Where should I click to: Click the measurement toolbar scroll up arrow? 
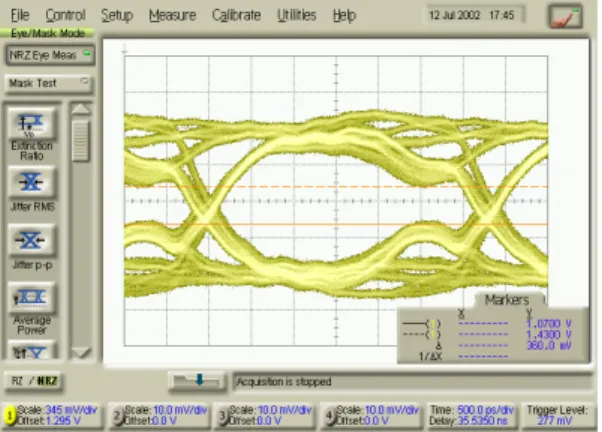click(x=81, y=109)
